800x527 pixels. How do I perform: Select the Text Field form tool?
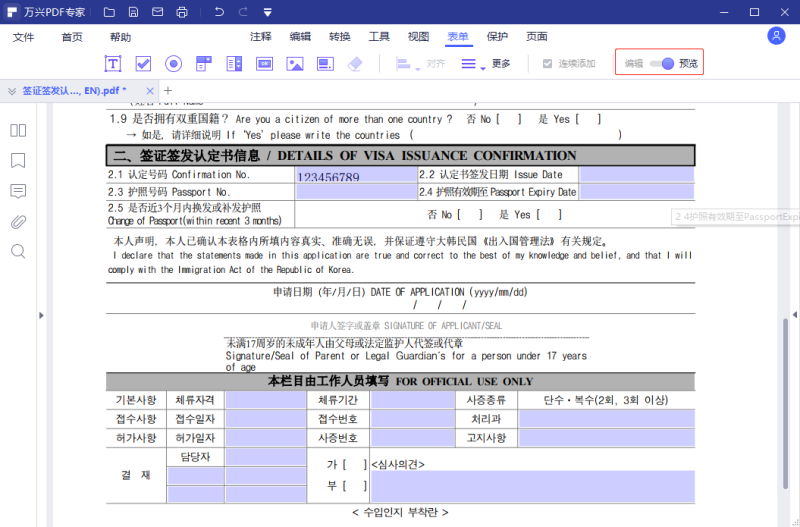pos(113,64)
